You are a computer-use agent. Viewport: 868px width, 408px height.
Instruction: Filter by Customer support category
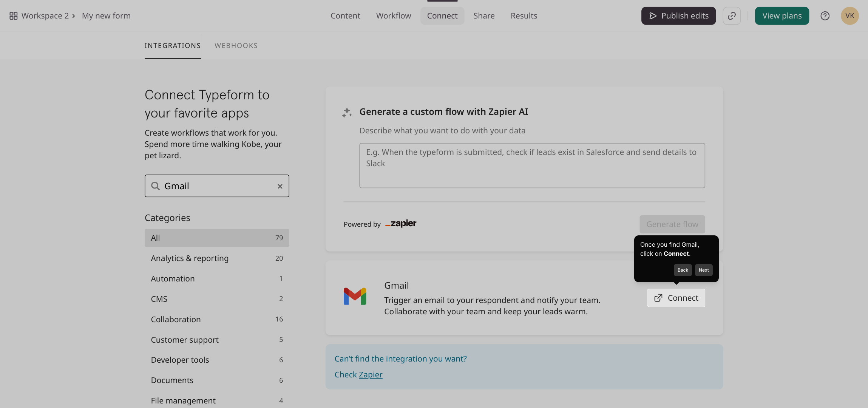pyautogui.click(x=217, y=340)
